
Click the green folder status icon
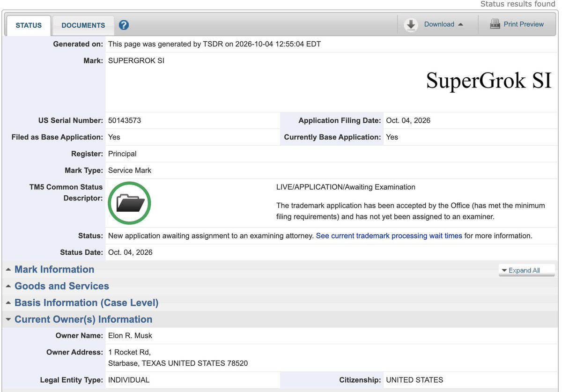click(x=129, y=203)
